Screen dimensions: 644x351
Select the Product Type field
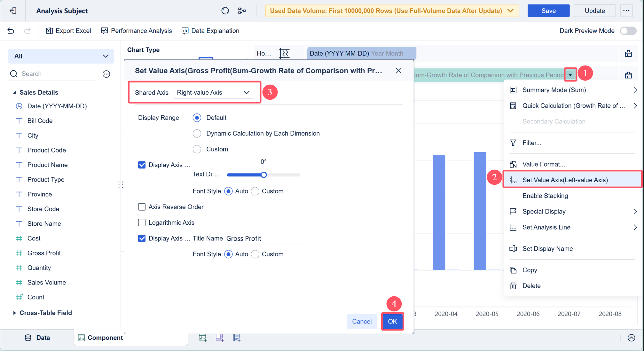(x=46, y=180)
